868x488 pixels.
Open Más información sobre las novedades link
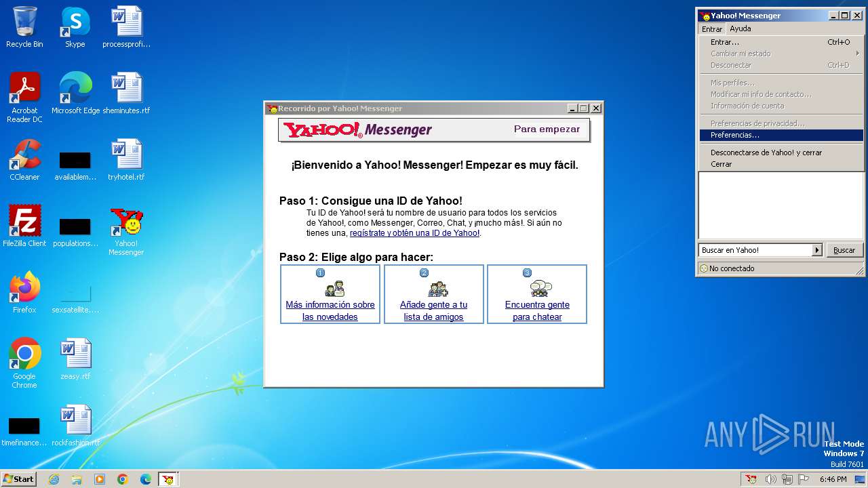pos(330,311)
